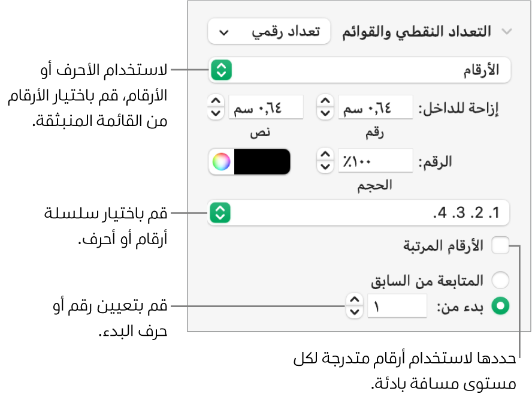Screen dimensions: 532x397
Task: Collapse التعداد النقطي والقوائم section
Action: coord(508,32)
